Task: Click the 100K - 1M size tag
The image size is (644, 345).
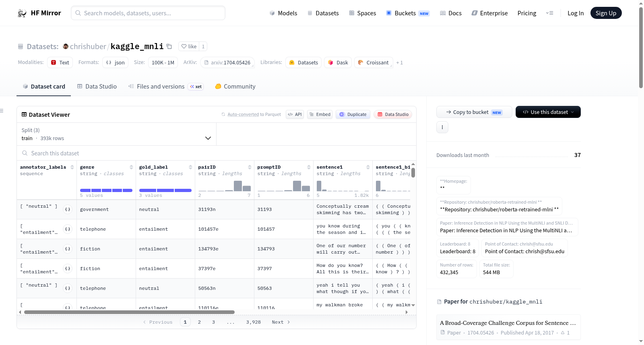Action: (x=163, y=62)
